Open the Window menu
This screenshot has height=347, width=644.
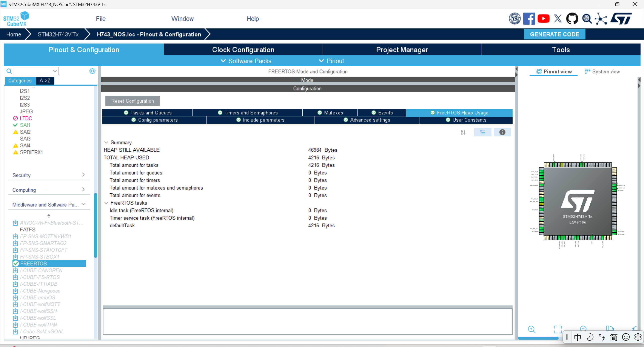click(182, 19)
